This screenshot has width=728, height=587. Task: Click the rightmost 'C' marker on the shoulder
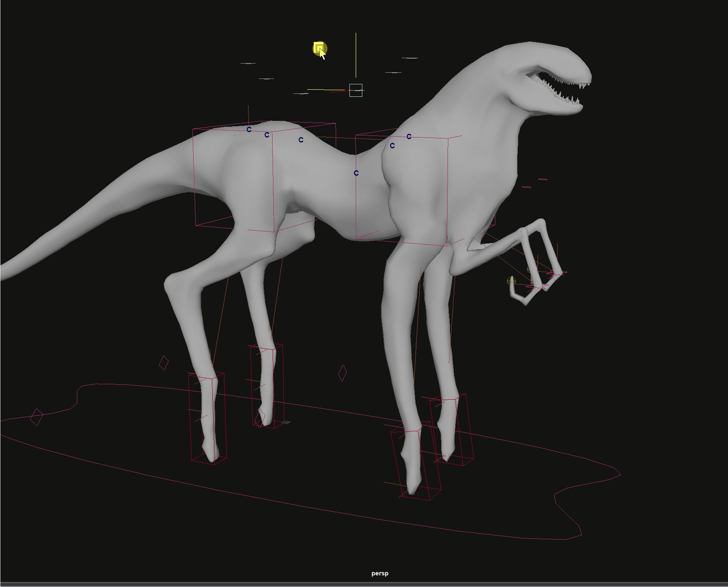pyautogui.click(x=409, y=137)
